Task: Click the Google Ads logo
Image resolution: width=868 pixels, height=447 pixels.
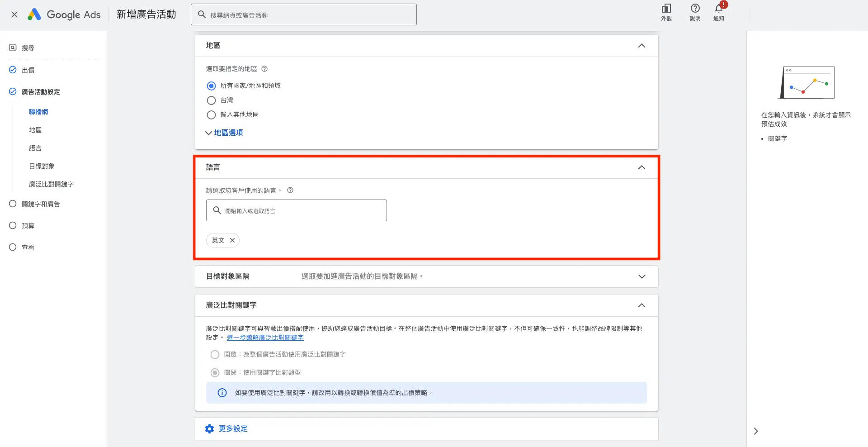Action: tap(64, 14)
